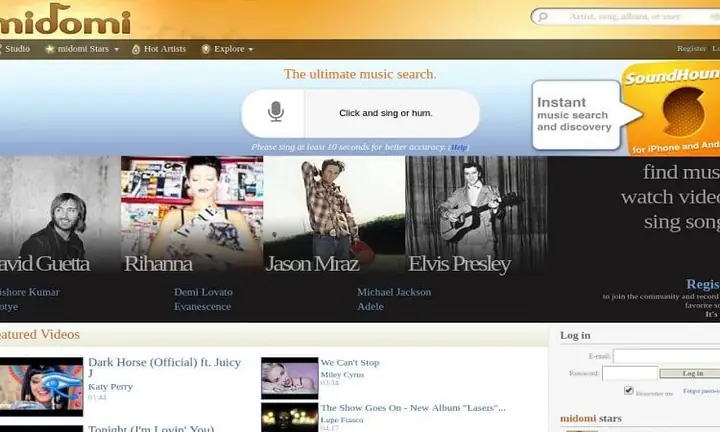Click 'The ultimate music search.' heading

coord(360,74)
